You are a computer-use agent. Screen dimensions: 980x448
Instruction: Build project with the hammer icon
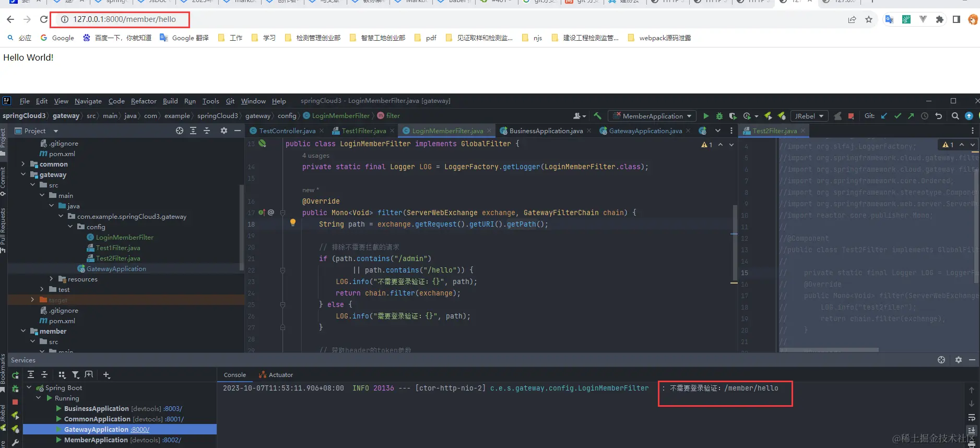click(597, 116)
